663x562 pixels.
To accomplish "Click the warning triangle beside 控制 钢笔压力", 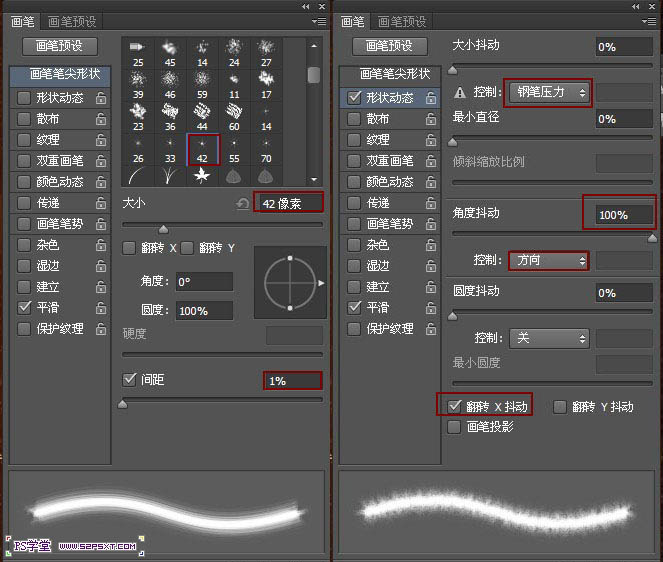I will tap(460, 93).
